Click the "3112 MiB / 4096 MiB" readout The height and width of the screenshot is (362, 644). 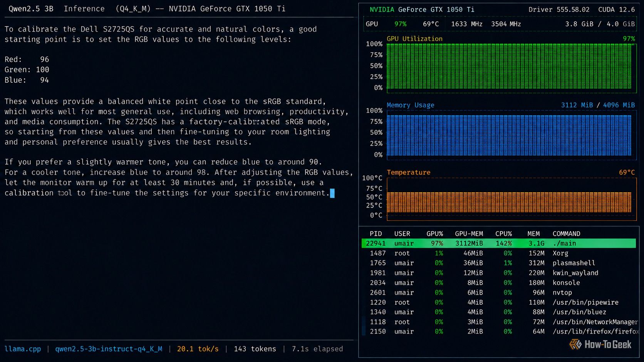(x=598, y=105)
